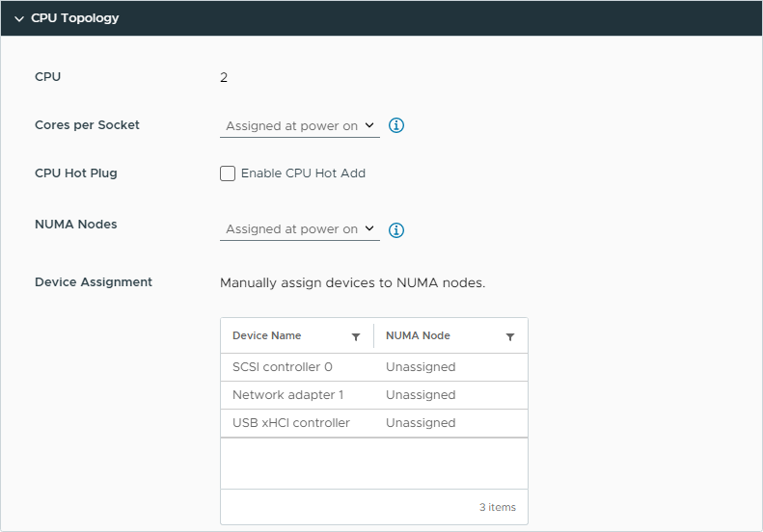Click the CPU Topology header title

(75, 18)
